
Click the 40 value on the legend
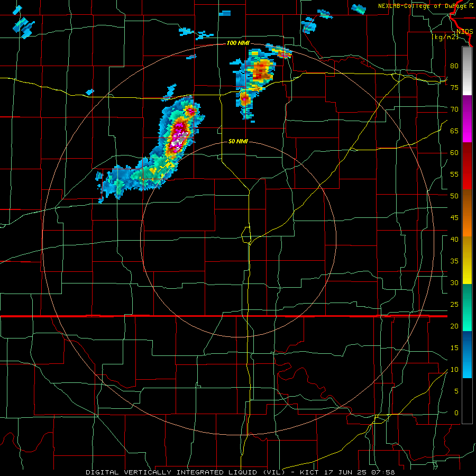tap(454, 239)
